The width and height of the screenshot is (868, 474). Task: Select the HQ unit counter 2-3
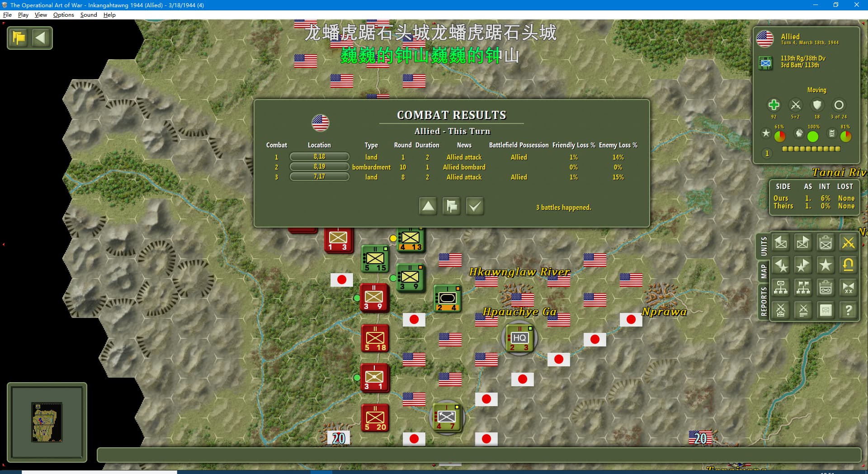[519, 338]
